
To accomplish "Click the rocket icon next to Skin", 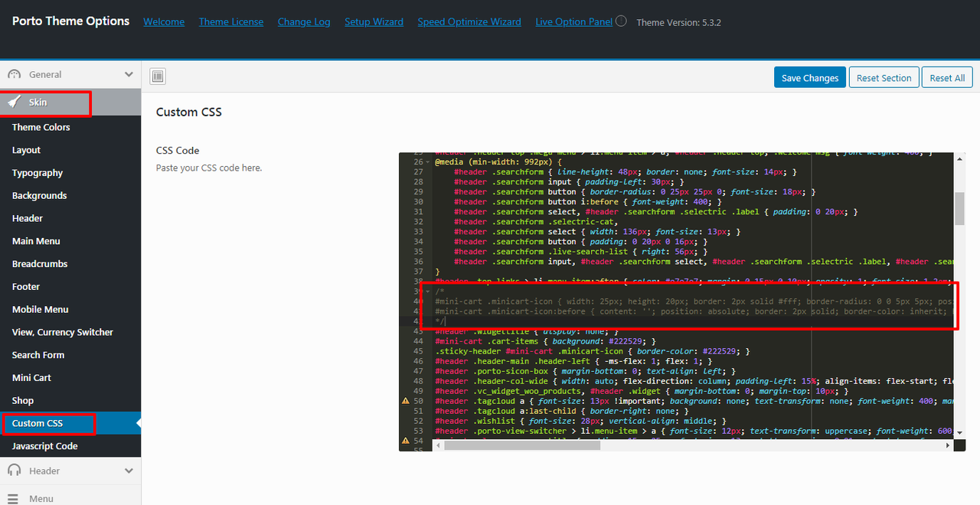I will point(14,102).
